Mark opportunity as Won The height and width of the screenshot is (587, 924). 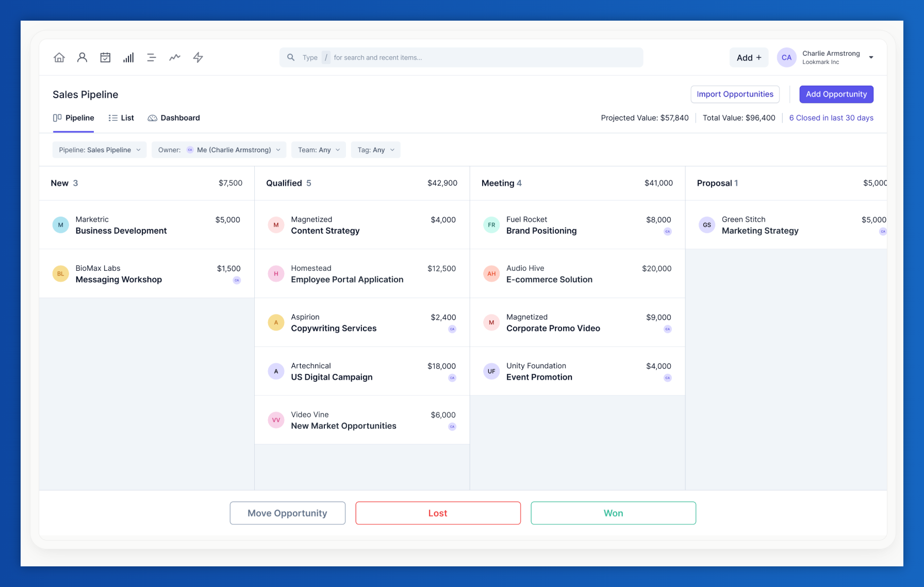(614, 513)
